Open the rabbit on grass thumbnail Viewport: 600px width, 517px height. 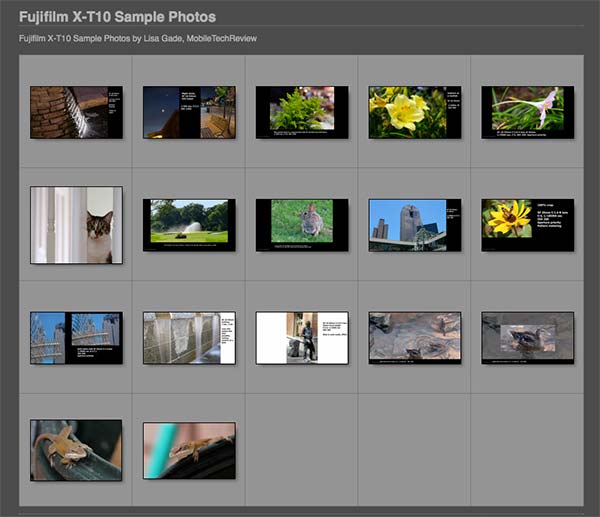pos(302,225)
